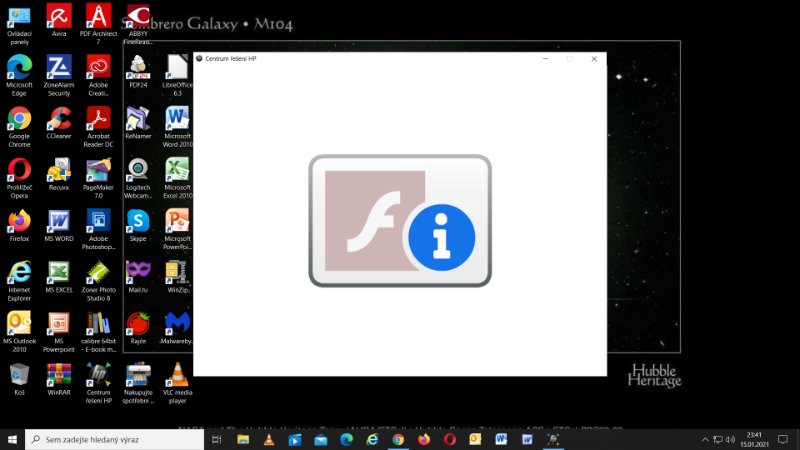Open Centrum řešení HP desktop icon
Viewport: 800px width, 450px height.
(98, 383)
